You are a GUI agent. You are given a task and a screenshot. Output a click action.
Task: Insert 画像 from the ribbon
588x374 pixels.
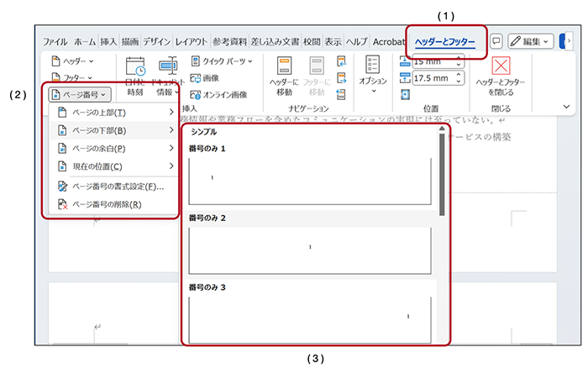pos(205,78)
